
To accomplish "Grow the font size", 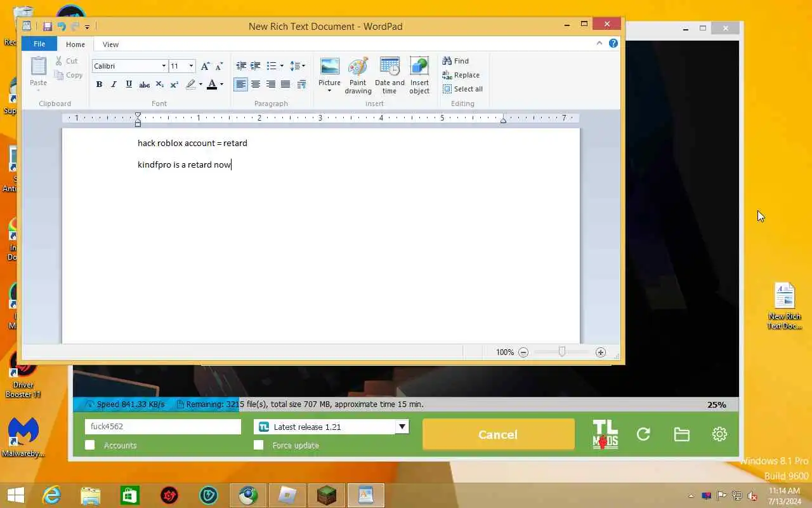I will pos(205,66).
